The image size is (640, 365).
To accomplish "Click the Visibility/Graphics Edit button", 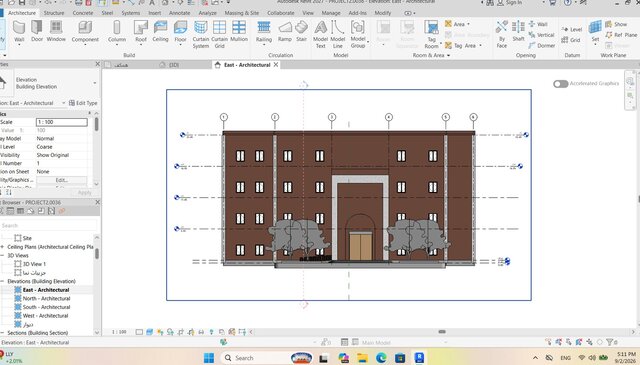I will point(61,180).
